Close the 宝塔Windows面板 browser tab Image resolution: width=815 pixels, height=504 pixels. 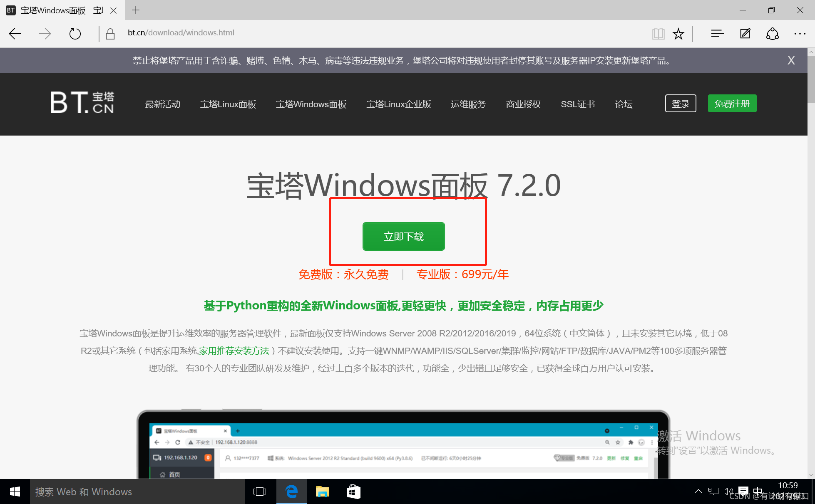coord(113,10)
